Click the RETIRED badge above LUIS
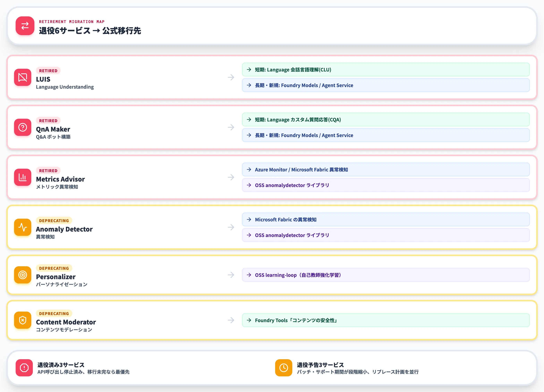This screenshot has height=392, width=544. coord(48,71)
